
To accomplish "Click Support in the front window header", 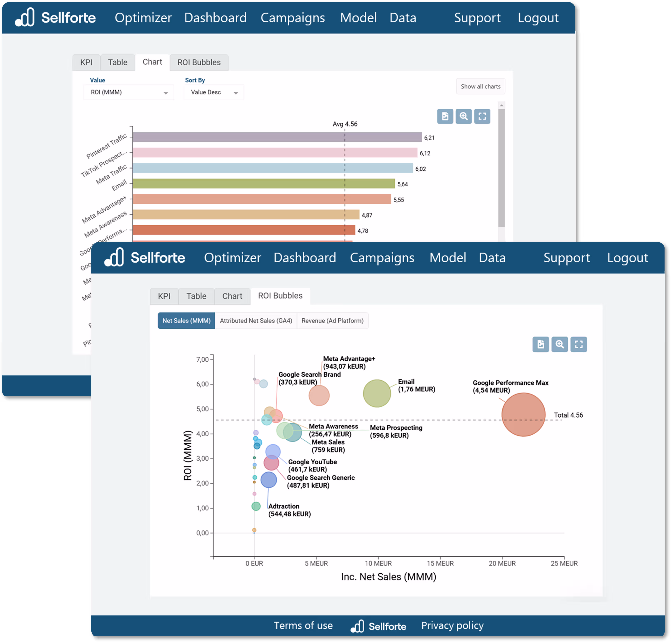I will click(567, 258).
